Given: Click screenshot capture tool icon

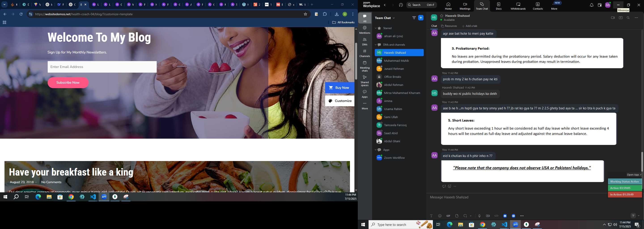Looking at the screenshot, I should tap(465, 216).
